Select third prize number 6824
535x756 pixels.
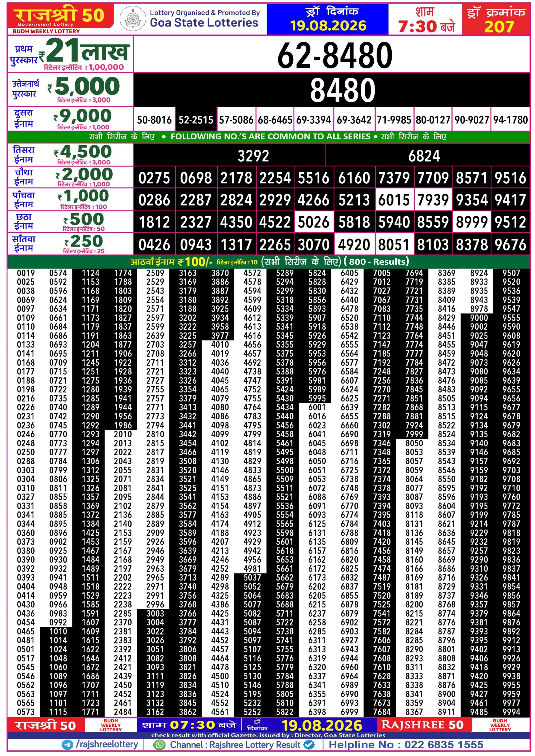coord(424,156)
